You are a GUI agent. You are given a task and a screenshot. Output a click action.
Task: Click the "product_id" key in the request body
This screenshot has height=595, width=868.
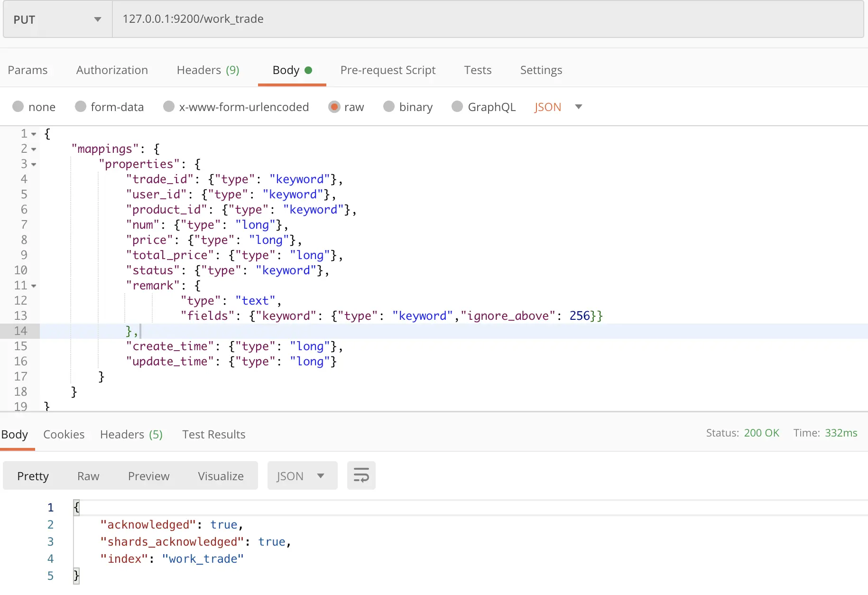(167, 210)
